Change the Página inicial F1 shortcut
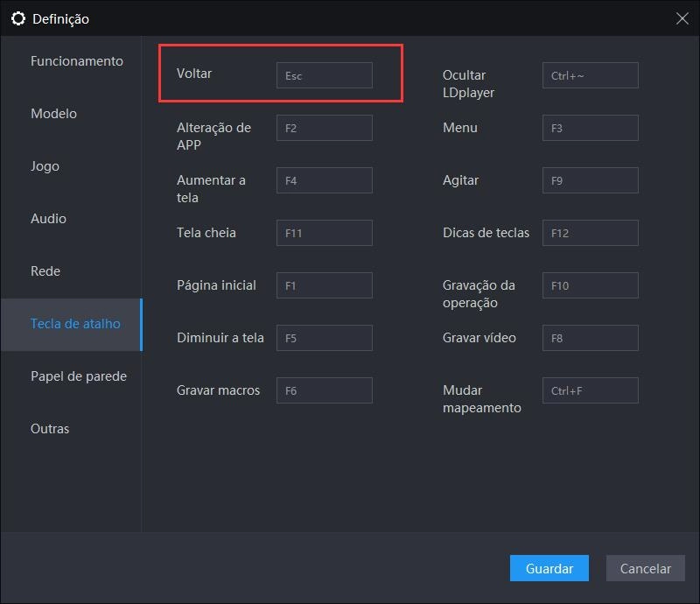Image resolution: width=700 pixels, height=604 pixels. [x=324, y=285]
